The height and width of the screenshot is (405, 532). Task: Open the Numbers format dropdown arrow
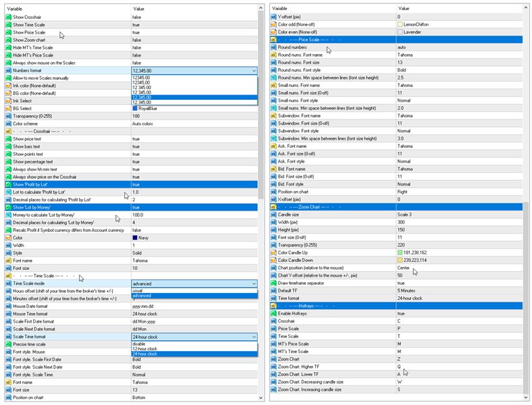(x=254, y=71)
